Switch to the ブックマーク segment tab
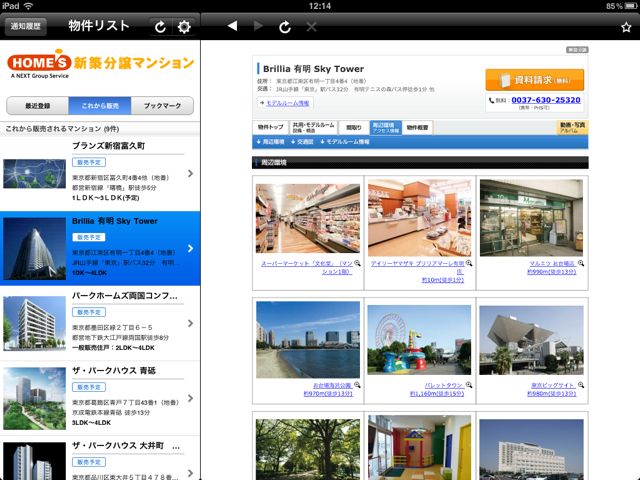This screenshot has height=480, width=640. coord(162,106)
